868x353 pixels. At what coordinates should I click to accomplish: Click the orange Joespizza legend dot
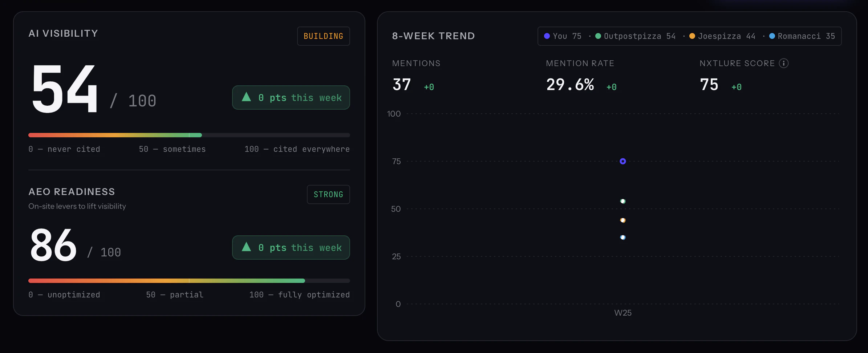tap(692, 36)
